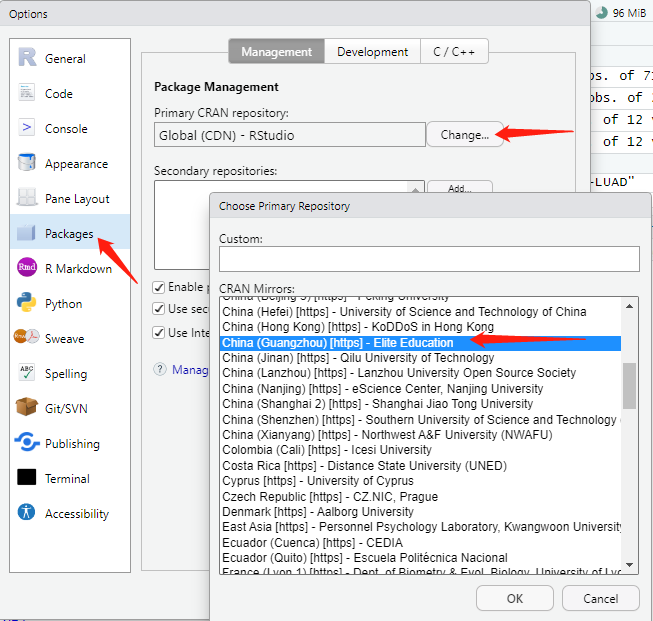653x621 pixels.
Task: Switch to the Management tab
Action: click(277, 52)
